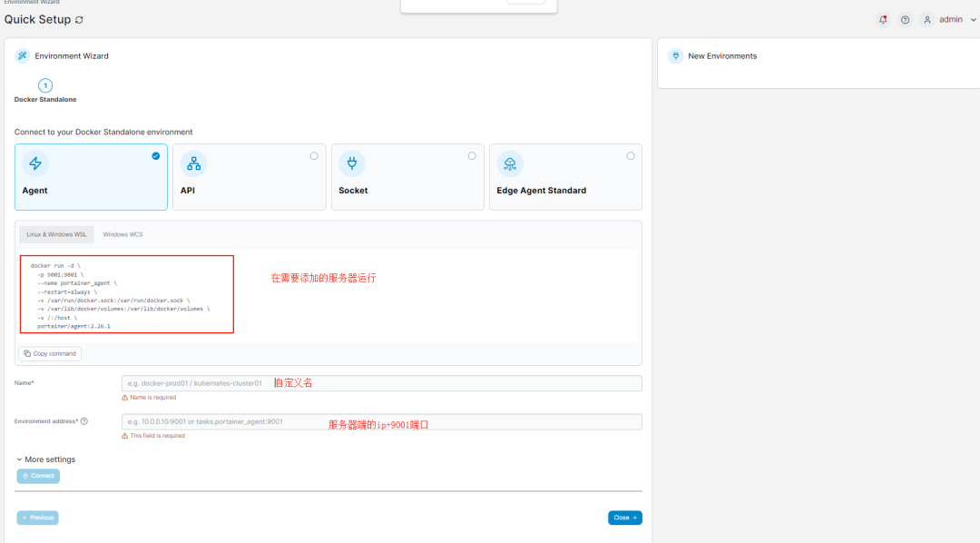Screen dimensions: 980x543
Task: Select the API radio option
Action: (x=314, y=156)
